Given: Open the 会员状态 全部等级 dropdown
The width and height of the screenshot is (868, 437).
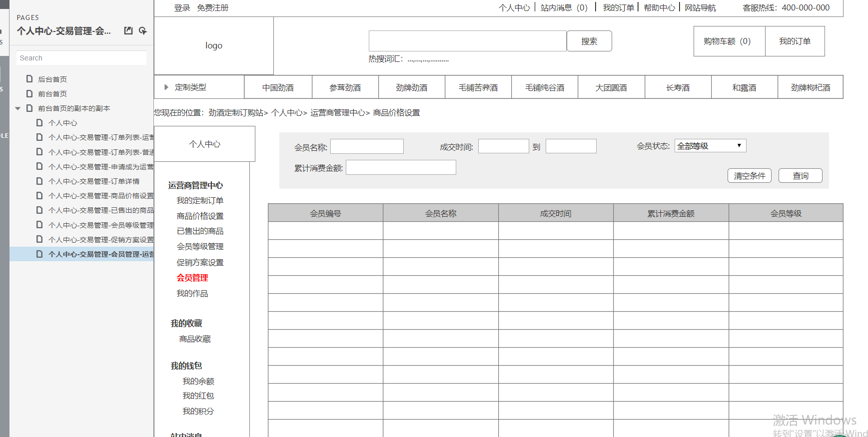Looking at the screenshot, I should [710, 146].
